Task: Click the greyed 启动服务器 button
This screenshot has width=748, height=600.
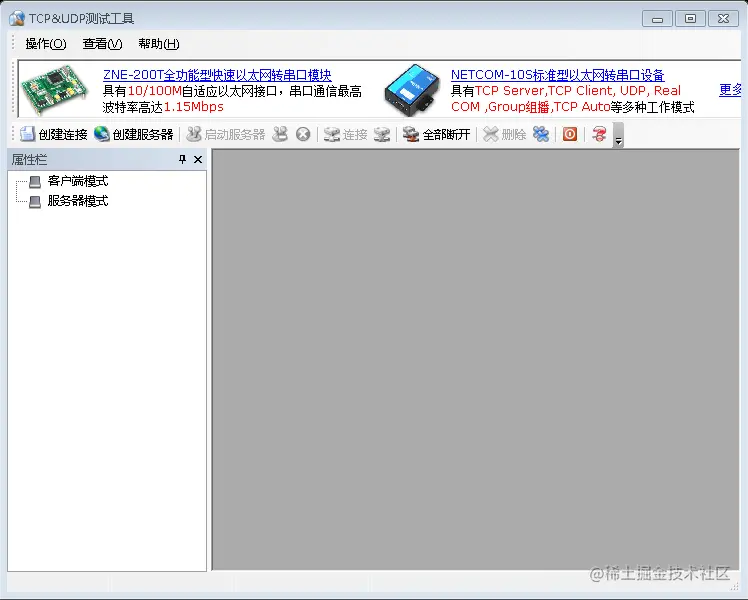Action: click(226, 134)
